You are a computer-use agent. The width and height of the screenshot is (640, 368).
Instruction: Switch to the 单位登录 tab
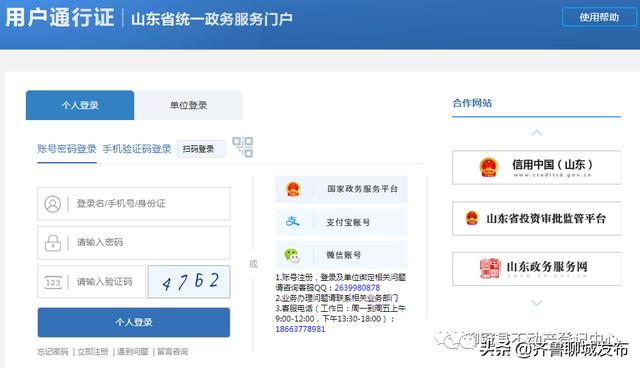tap(189, 105)
